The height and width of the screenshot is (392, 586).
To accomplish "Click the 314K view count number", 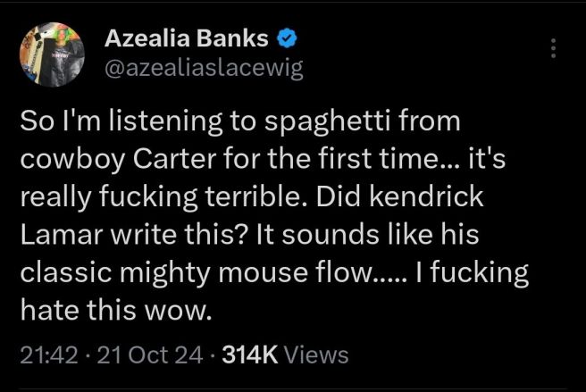I will [x=250, y=354].
